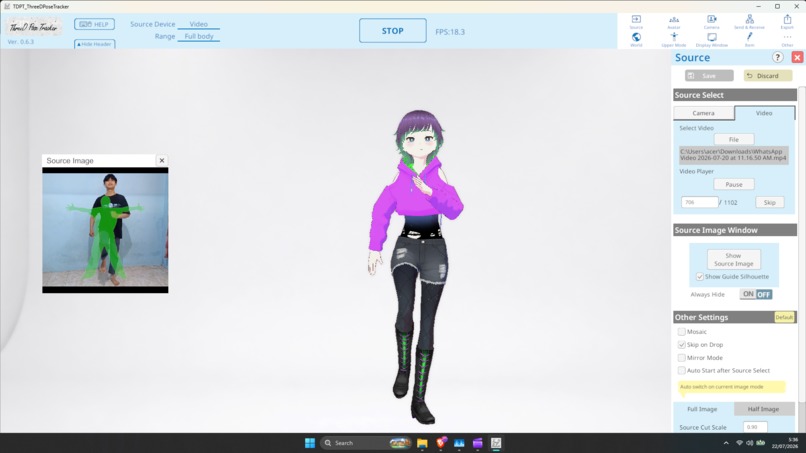This screenshot has height=453, width=806.
Task: Open Display Window settings icon
Action: [711, 39]
